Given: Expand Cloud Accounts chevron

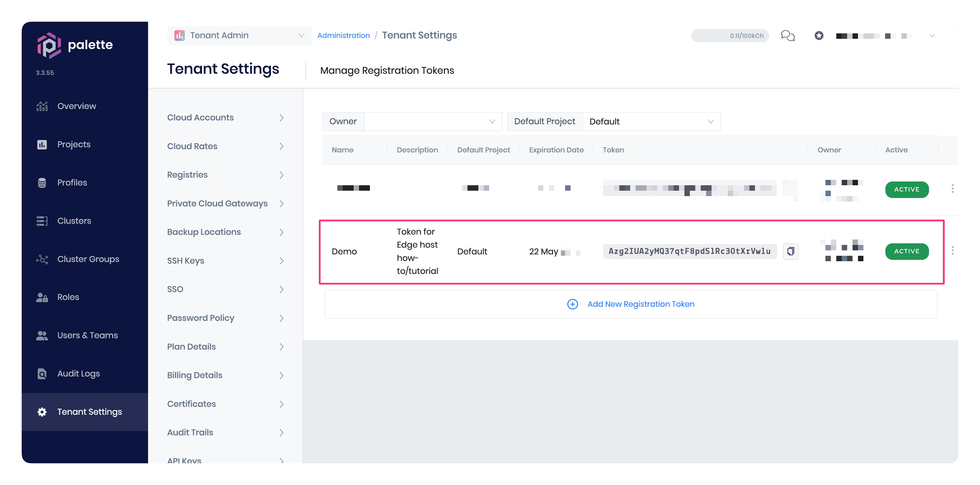Looking at the screenshot, I should (x=281, y=118).
